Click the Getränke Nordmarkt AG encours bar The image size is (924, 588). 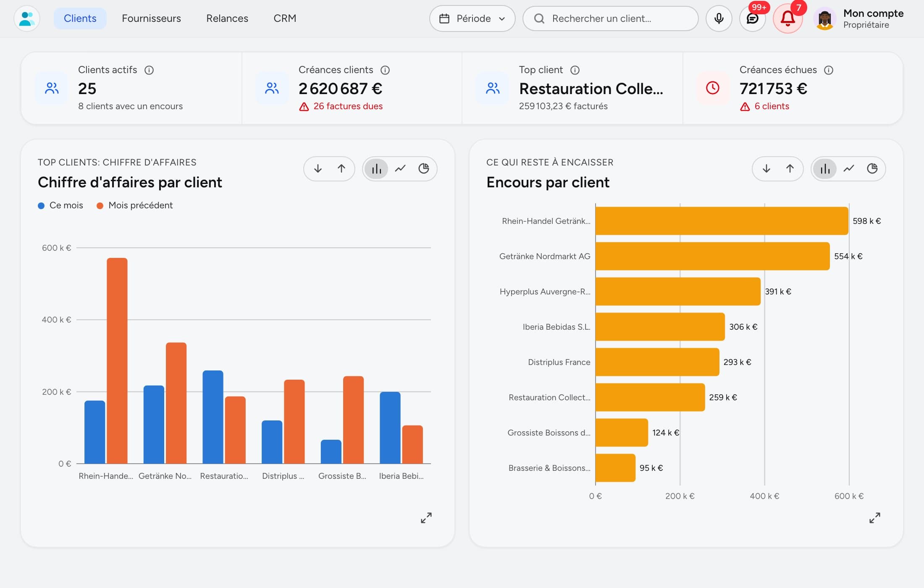712,256
